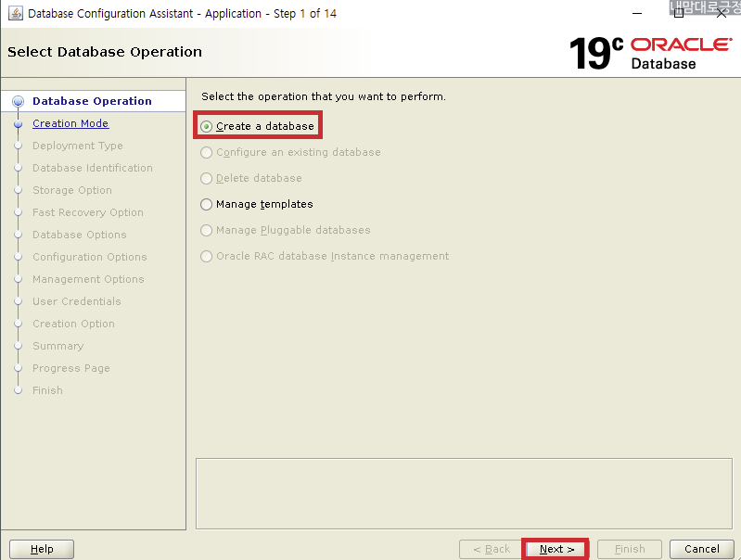Close the Database Configuration Assistant window
The image size is (741, 560).
coord(722,13)
